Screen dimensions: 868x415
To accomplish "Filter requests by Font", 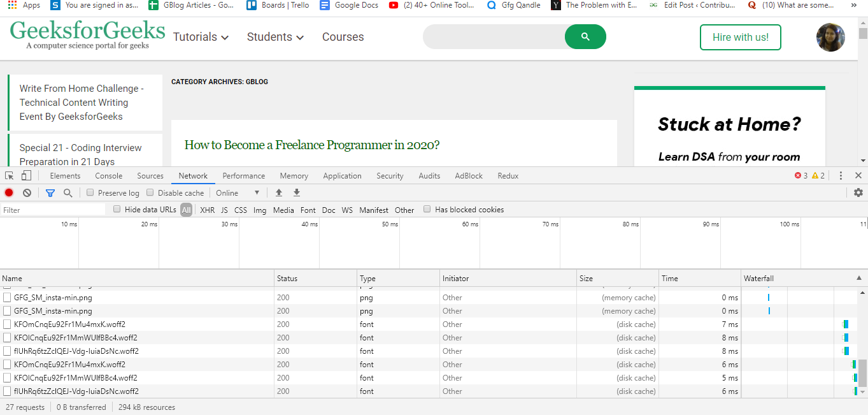I will 308,210.
